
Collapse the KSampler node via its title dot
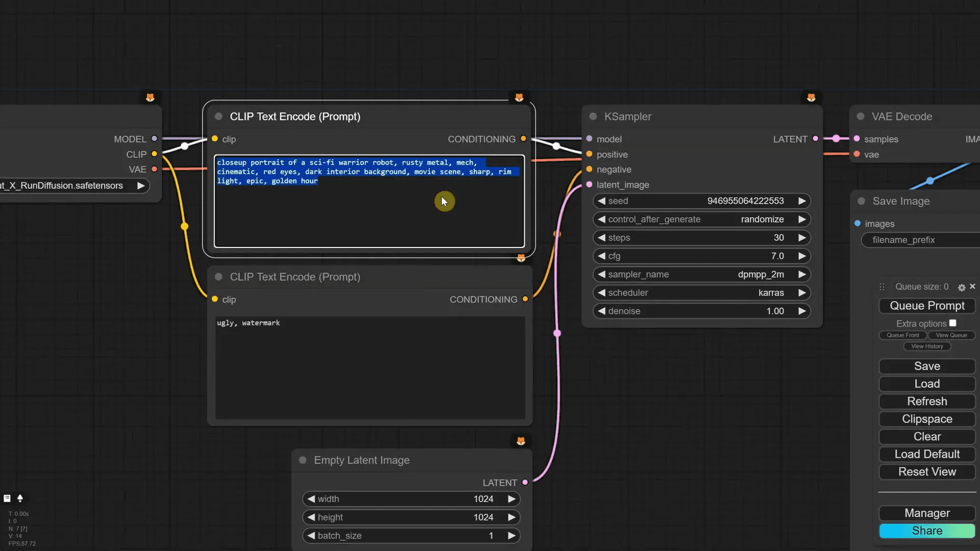(x=593, y=116)
